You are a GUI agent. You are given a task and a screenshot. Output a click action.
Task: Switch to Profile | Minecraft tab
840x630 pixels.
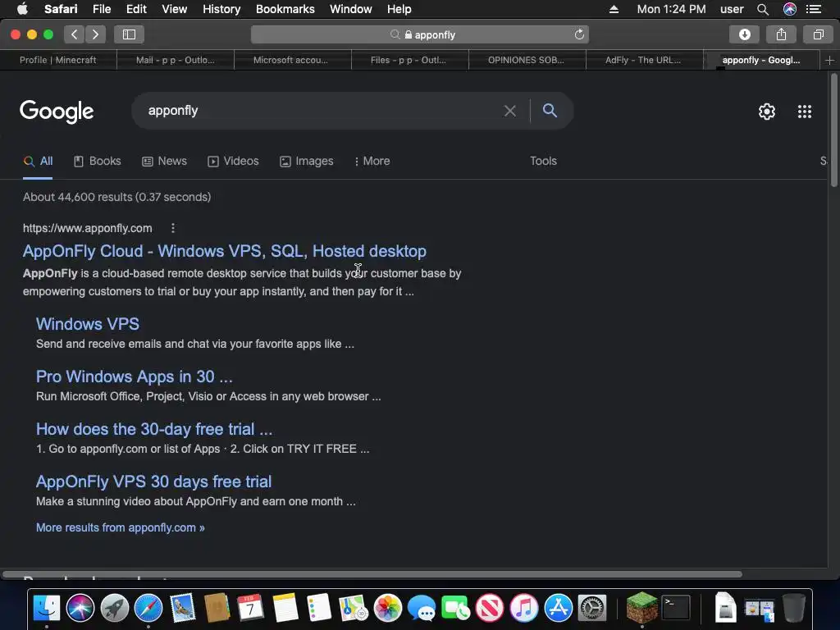pyautogui.click(x=58, y=60)
